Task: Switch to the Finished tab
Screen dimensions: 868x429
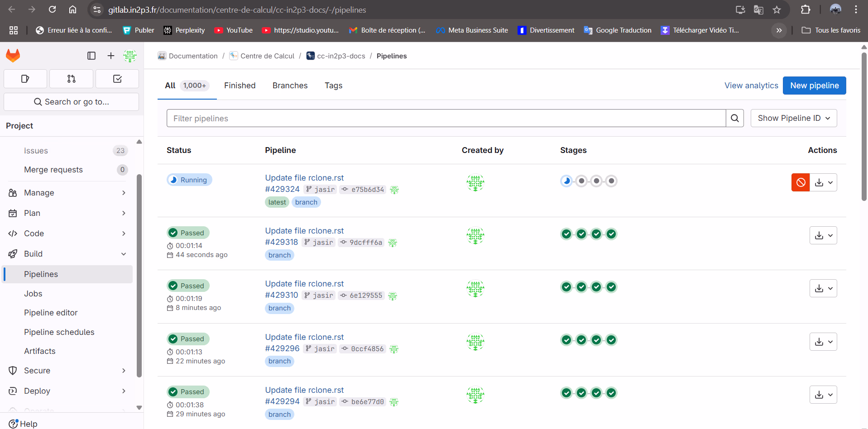Action: [240, 86]
